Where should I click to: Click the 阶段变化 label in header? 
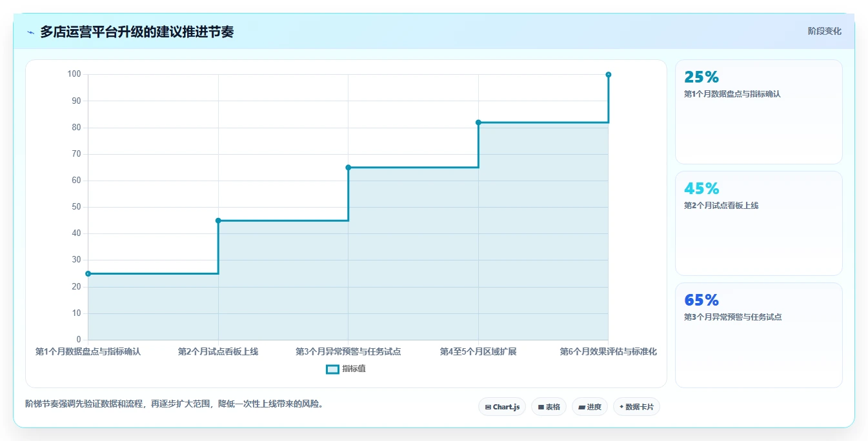(x=824, y=31)
